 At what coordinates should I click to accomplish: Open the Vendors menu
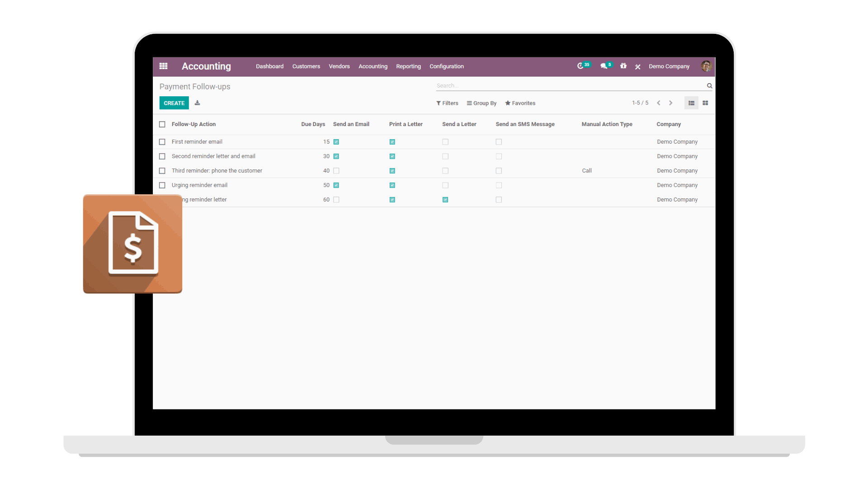(339, 66)
